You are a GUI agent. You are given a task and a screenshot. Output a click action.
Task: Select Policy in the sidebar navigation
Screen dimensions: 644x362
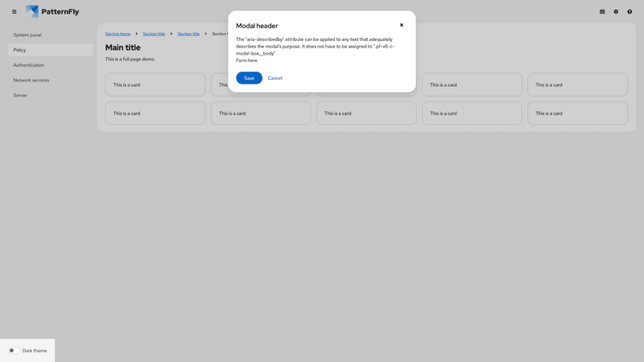20,50
